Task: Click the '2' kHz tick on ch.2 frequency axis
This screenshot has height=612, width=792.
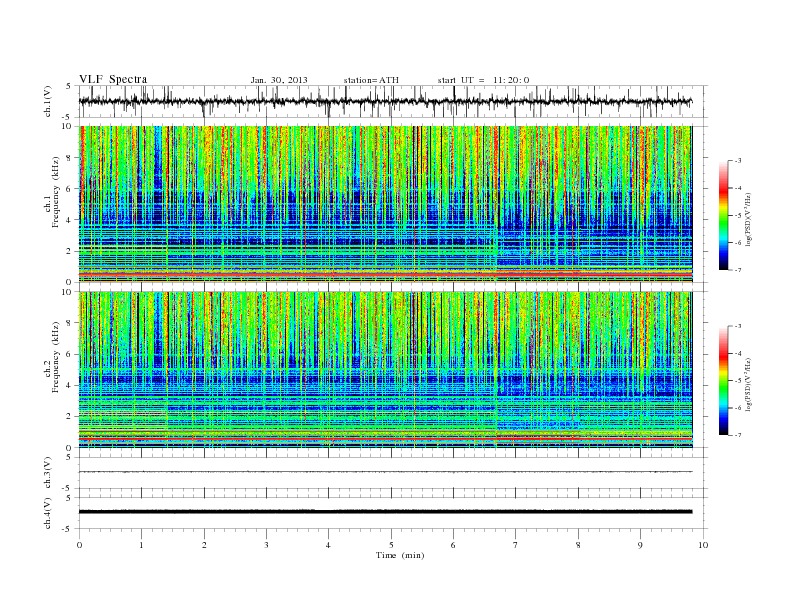Action: pyautogui.click(x=69, y=417)
